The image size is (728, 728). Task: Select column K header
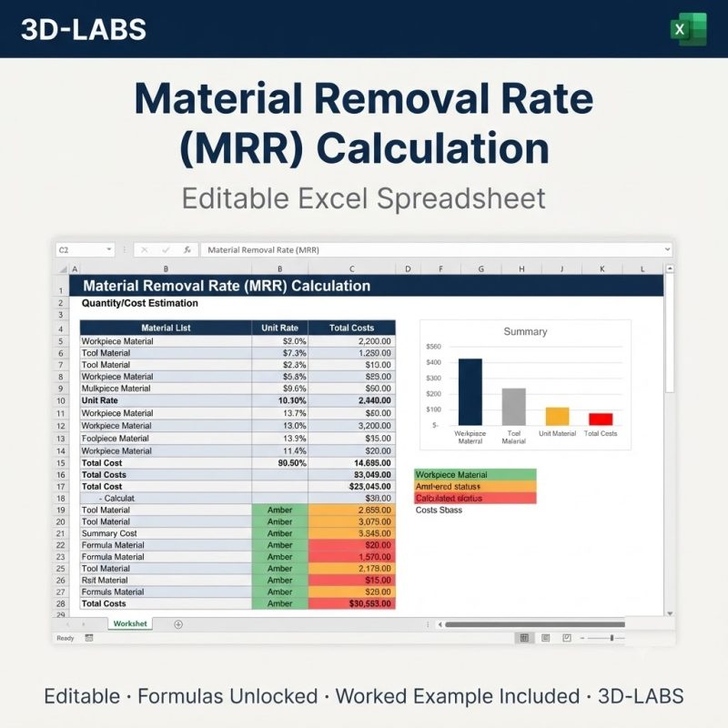(x=602, y=268)
